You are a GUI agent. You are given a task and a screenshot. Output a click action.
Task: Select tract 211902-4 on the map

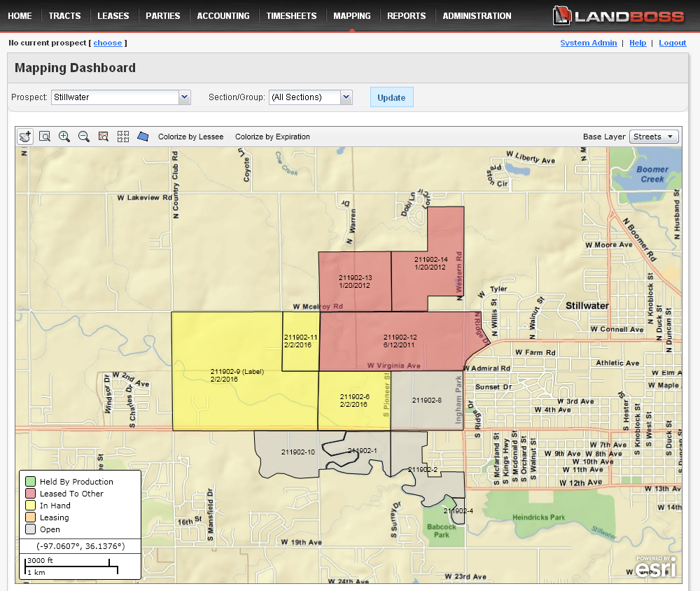[458, 511]
